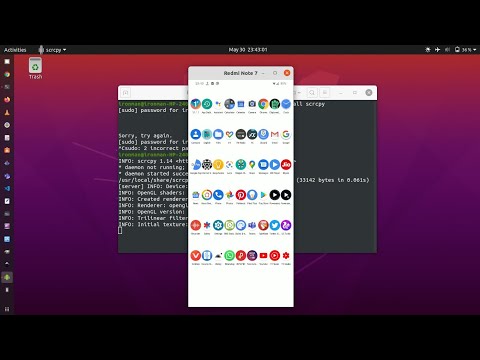This screenshot has height=360, width=480.
Task: Open the Google Assistant app
Action: tap(218, 104)
